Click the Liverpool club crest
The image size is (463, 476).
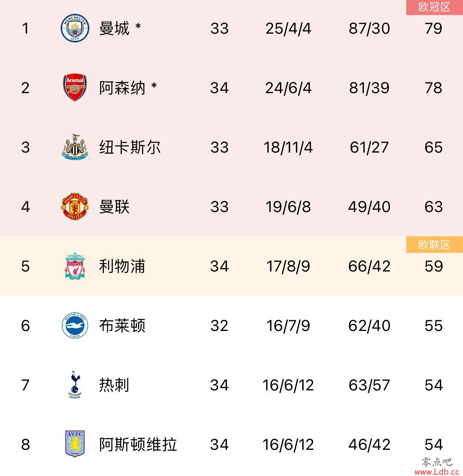coord(75,266)
